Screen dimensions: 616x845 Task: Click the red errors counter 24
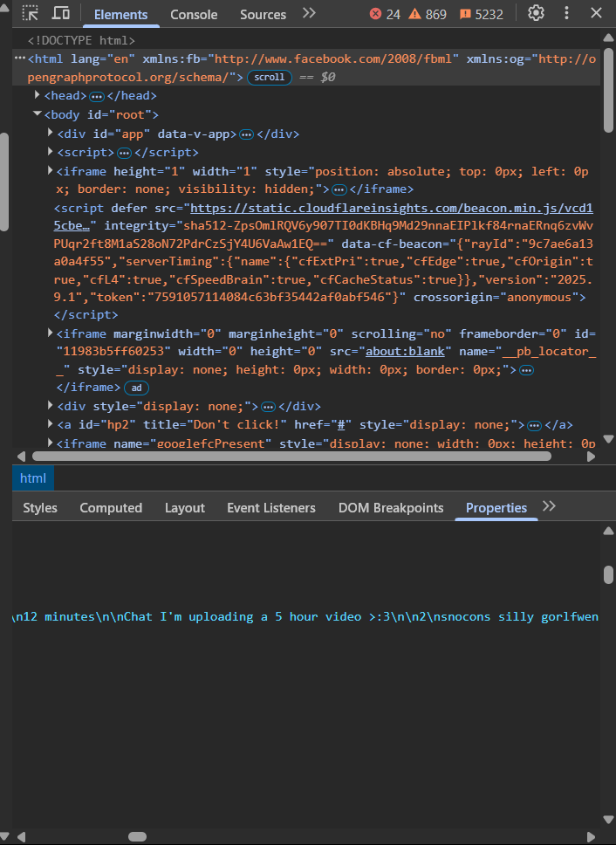click(385, 14)
